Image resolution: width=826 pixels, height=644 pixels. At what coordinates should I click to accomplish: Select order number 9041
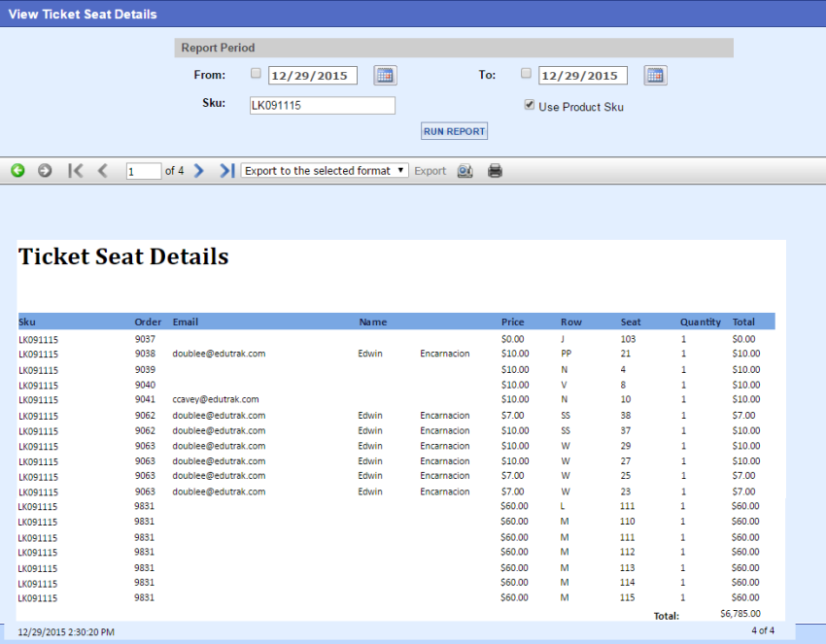pos(145,399)
